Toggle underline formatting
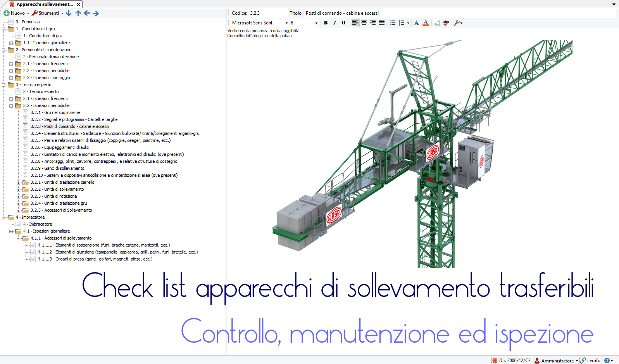This screenshot has height=364, width=619. pos(343,23)
